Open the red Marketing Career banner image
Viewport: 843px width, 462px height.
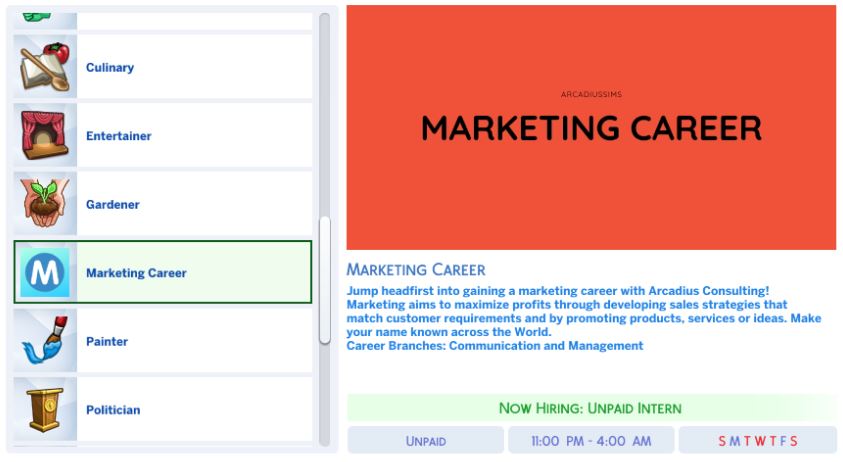(591, 127)
